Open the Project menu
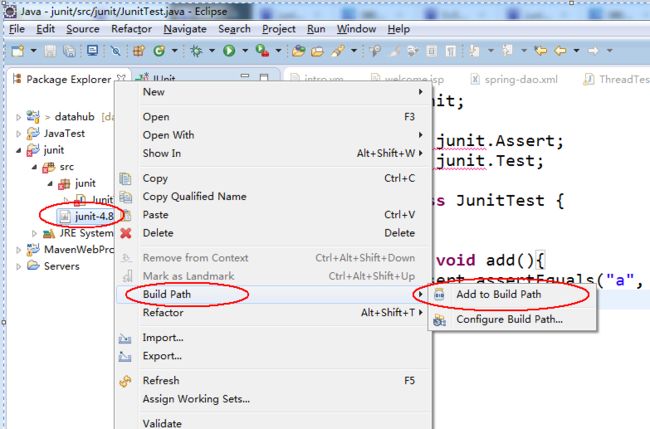 click(279, 29)
